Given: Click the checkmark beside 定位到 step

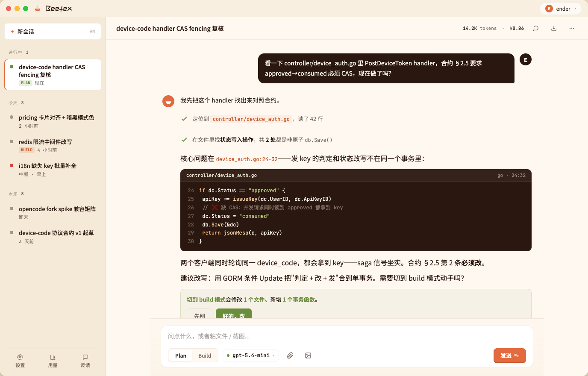Looking at the screenshot, I should pyautogui.click(x=184, y=119).
